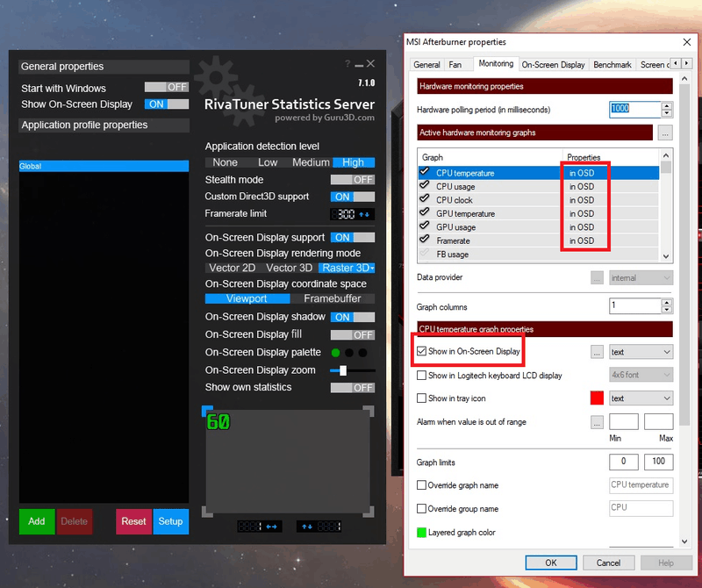Click the vertical position arrows below OSD preview
Screen dimensions: 702x588
(x=307, y=527)
